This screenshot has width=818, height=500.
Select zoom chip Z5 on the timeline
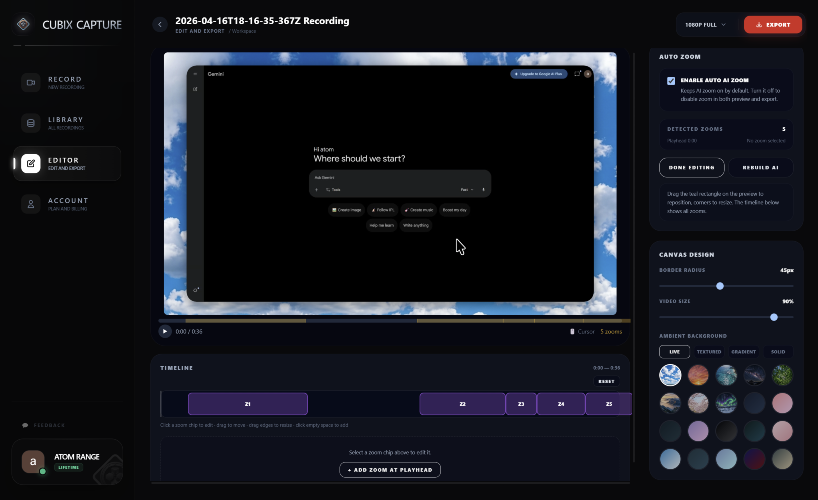(609, 404)
